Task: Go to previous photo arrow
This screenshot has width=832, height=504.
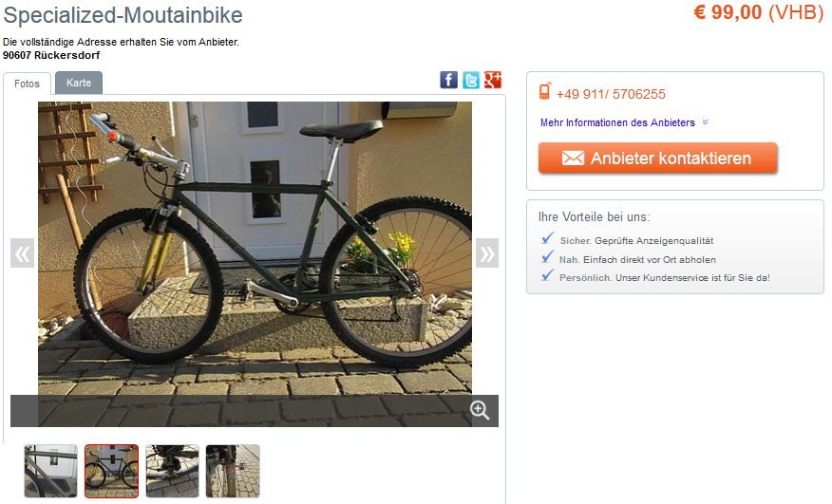Action: pos(22,253)
